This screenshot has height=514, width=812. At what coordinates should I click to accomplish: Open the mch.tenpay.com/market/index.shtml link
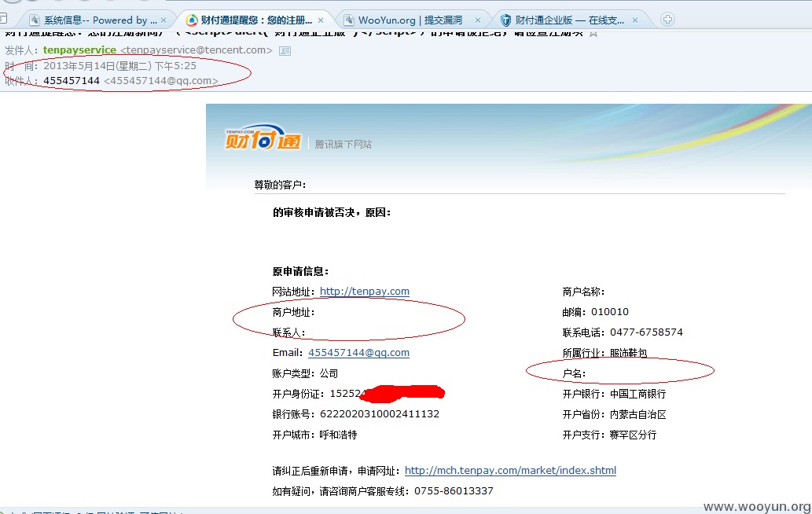(x=510, y=471)
